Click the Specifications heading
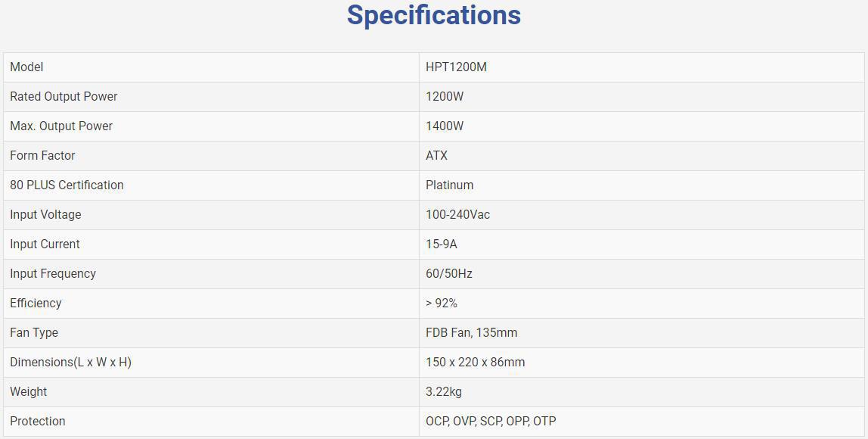 [x=433, y=16]
